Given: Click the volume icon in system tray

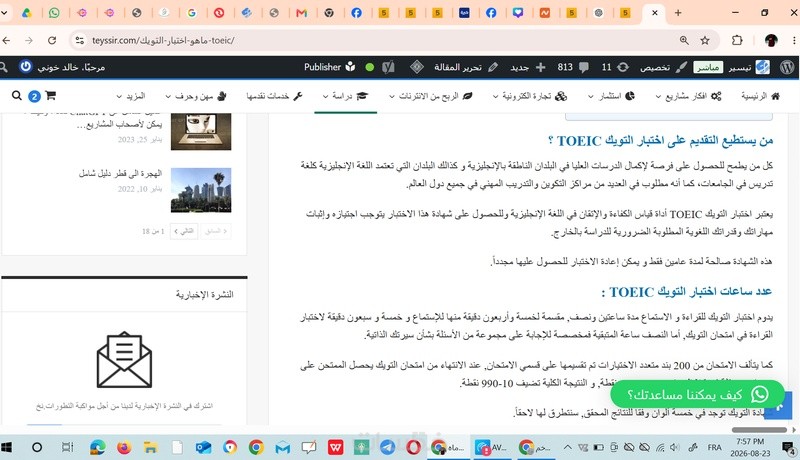Looking at the screenshot, I should (675, 447).
